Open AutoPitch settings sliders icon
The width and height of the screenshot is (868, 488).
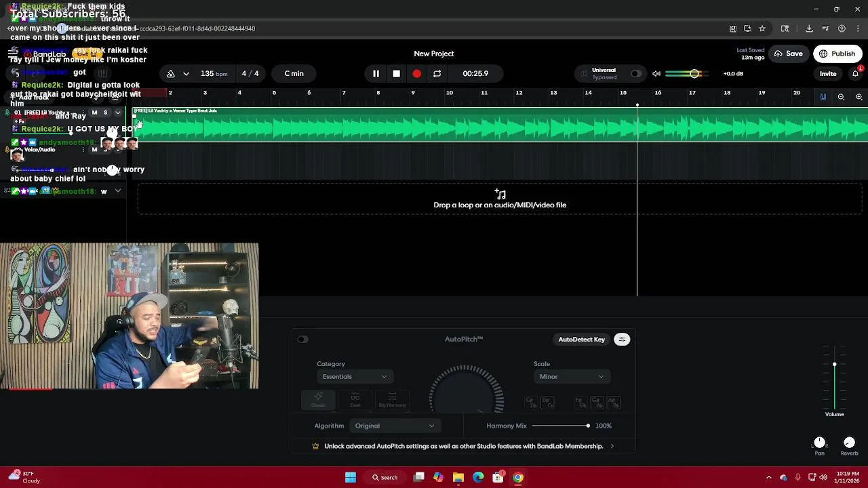coord(622,340)
